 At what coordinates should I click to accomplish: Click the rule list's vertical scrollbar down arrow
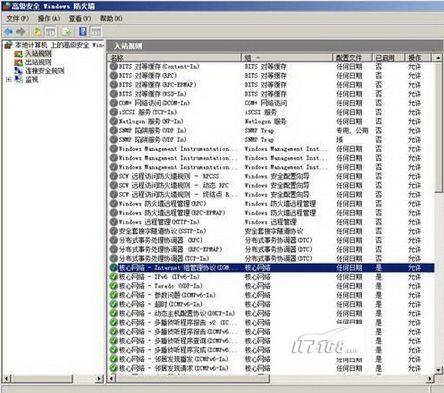[439, 370]
